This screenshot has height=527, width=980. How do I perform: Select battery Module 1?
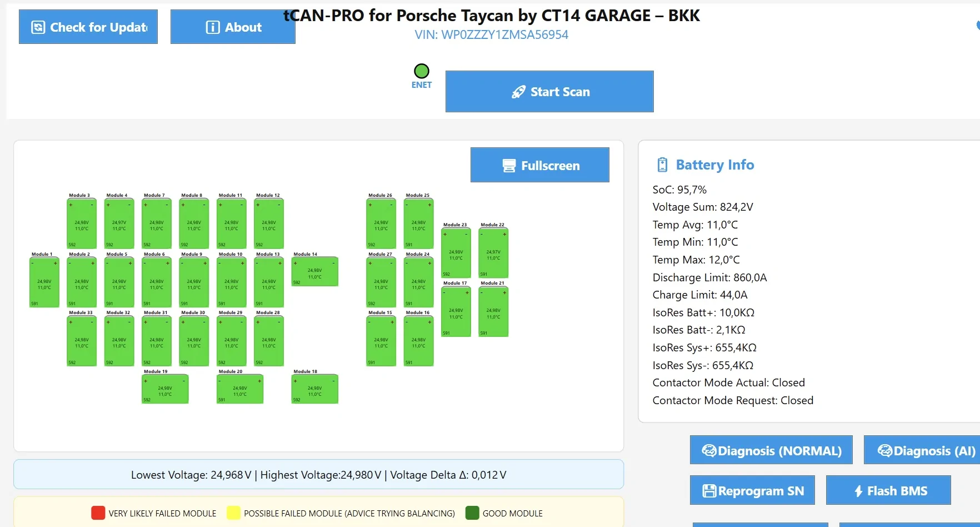[44, 282]
